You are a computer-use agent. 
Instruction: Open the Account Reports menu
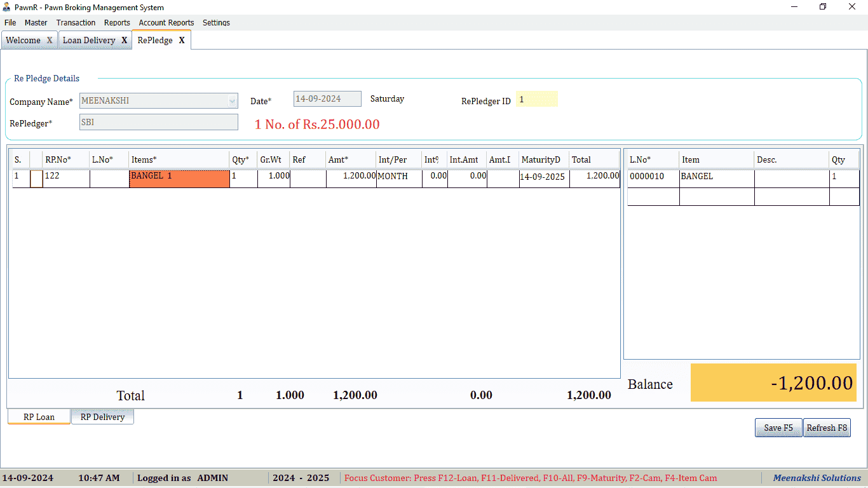pos(166,22)
